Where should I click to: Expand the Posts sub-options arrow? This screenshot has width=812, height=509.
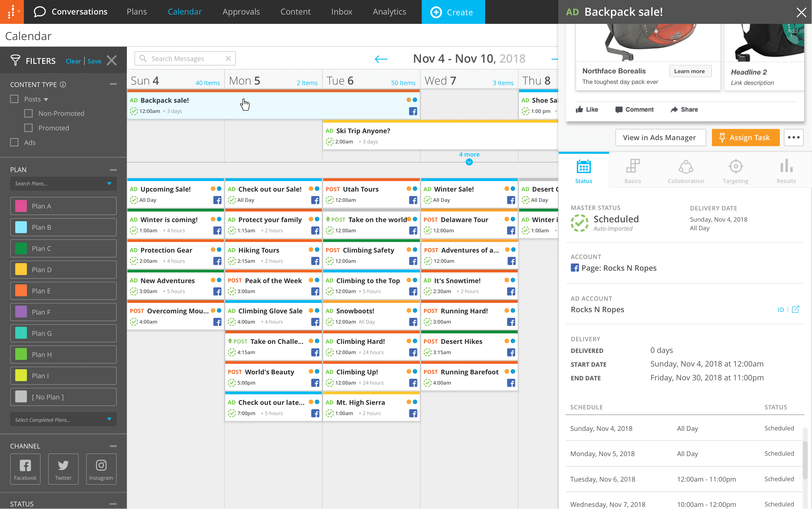(46, 100)
